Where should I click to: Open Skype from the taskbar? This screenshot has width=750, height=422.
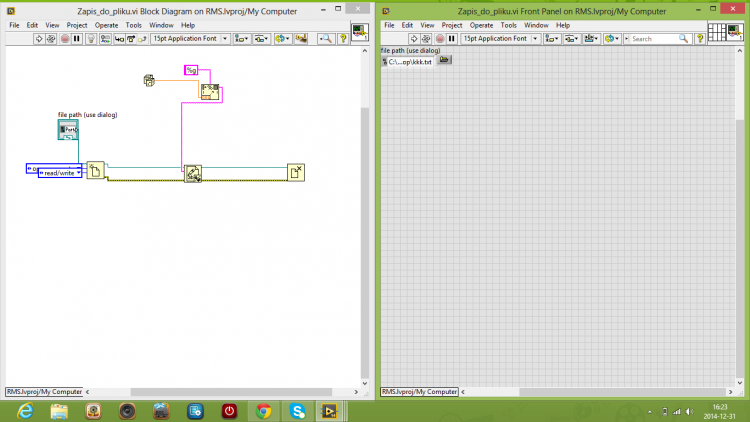pyautogui.click(x=298, y=411)
